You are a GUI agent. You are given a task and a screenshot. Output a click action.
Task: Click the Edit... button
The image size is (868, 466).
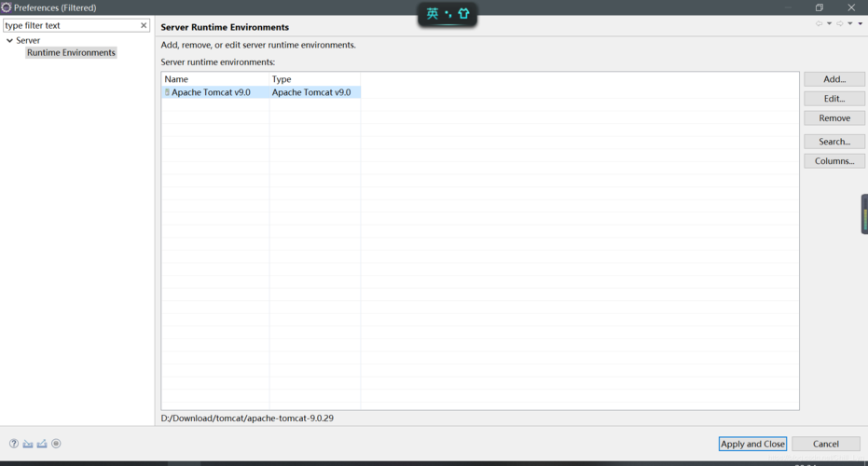click(834, 99)
